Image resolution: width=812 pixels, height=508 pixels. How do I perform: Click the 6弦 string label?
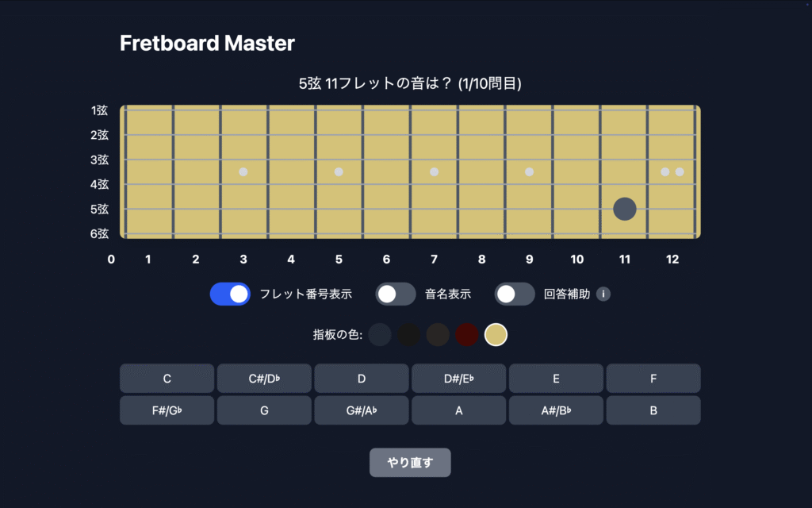click(x=99, y=234)
